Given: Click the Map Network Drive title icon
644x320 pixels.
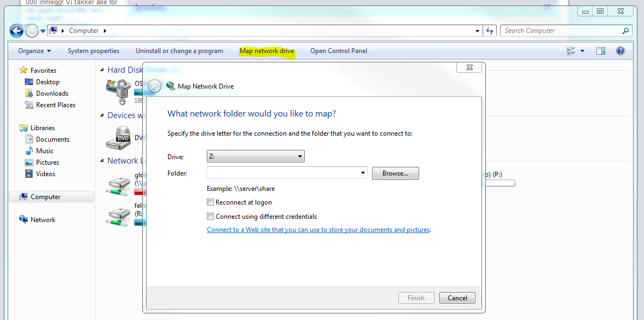Looking at the screenshot, I should (171, 86).
